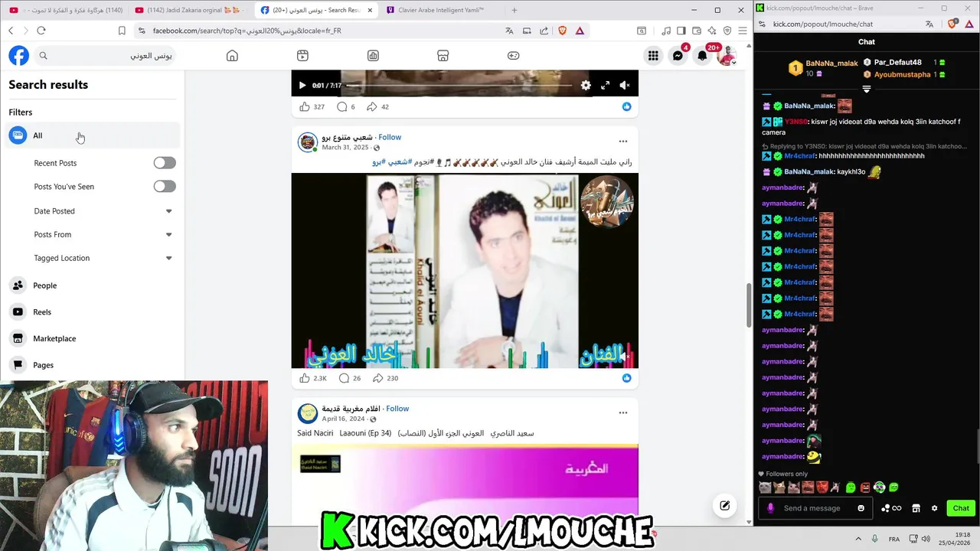Expand Date Posted filter
The image size is (980, 551).
[x=103, y=211]
